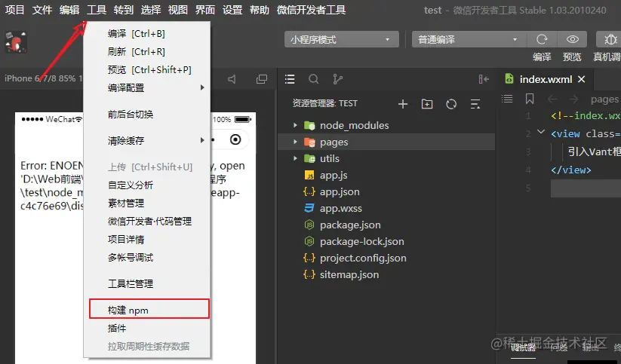Toggle simulator mute speaker icon

click(232, 79)
